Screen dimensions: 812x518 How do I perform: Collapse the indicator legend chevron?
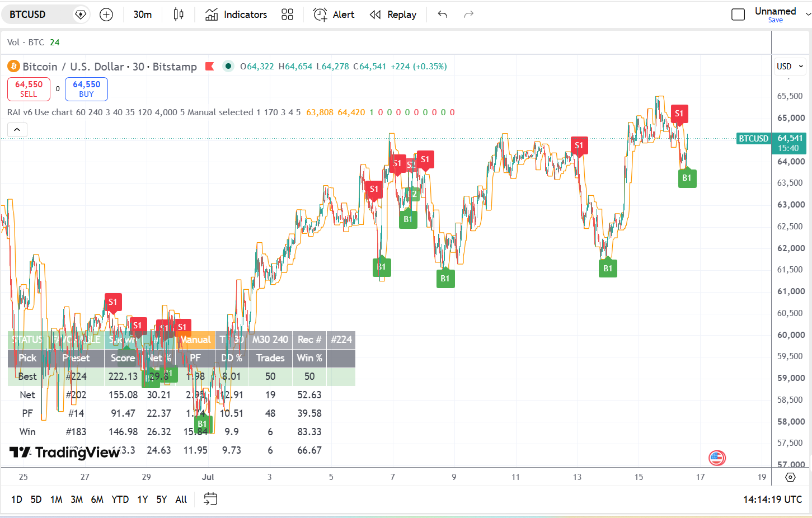pos(17,130)
